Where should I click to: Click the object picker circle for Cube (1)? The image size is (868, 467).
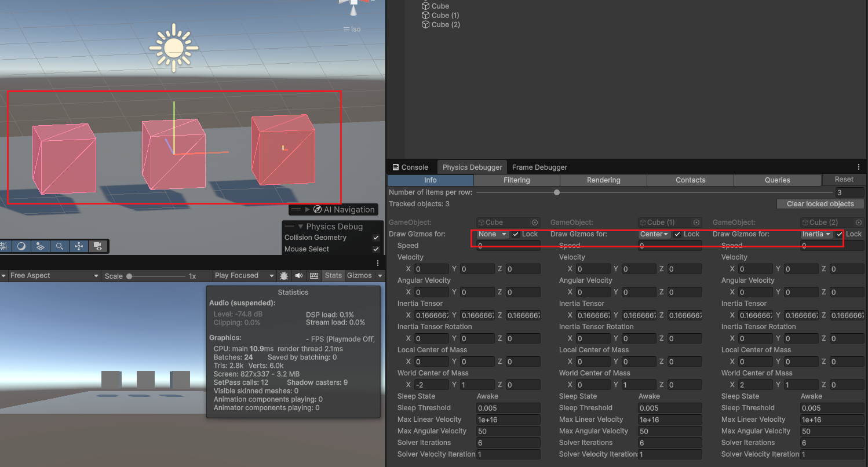pyautogui.click(x=696, y=222)
